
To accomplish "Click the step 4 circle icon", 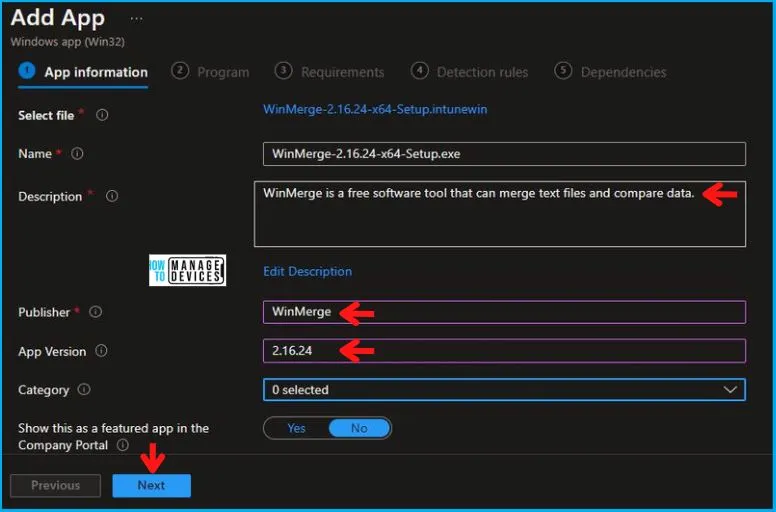I will pos(419,71).
